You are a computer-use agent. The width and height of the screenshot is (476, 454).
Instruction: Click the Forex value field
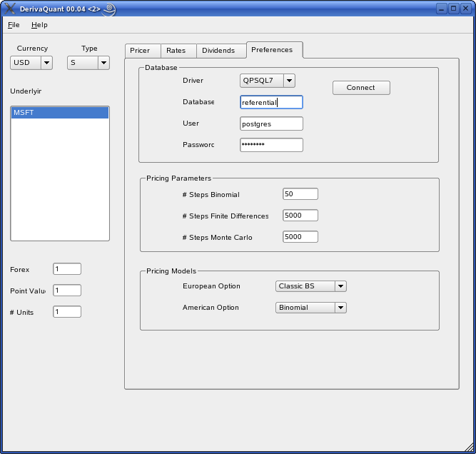click(66, 269)
